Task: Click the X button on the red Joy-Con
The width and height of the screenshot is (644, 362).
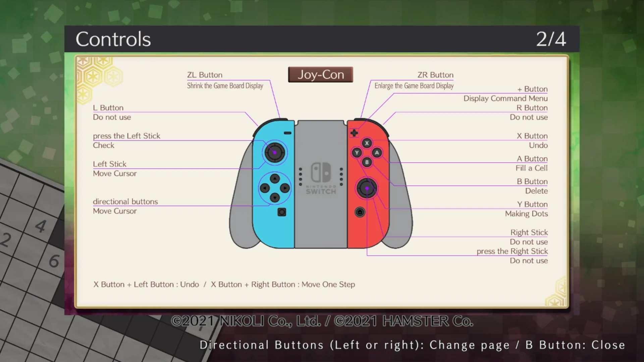Action: [367, 143]
